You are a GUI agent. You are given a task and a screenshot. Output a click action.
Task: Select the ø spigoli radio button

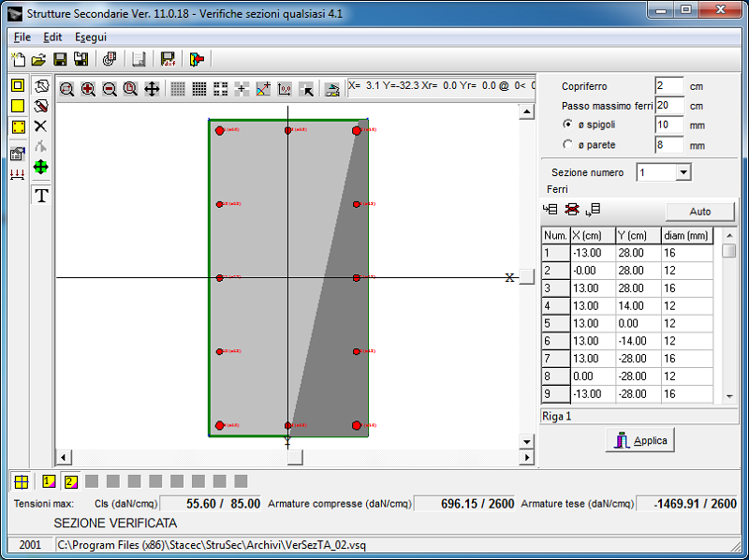567,125
